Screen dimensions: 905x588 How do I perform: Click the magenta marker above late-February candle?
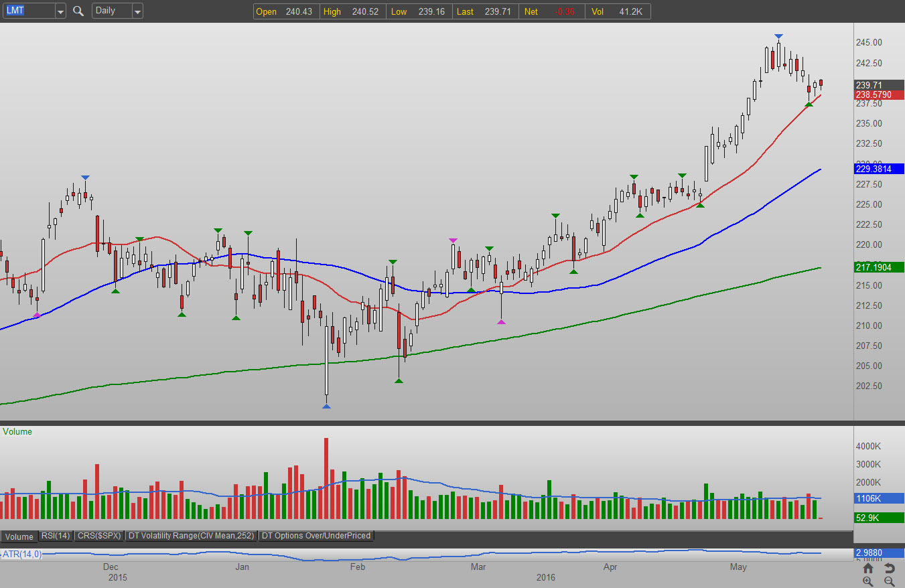[453, 240]
